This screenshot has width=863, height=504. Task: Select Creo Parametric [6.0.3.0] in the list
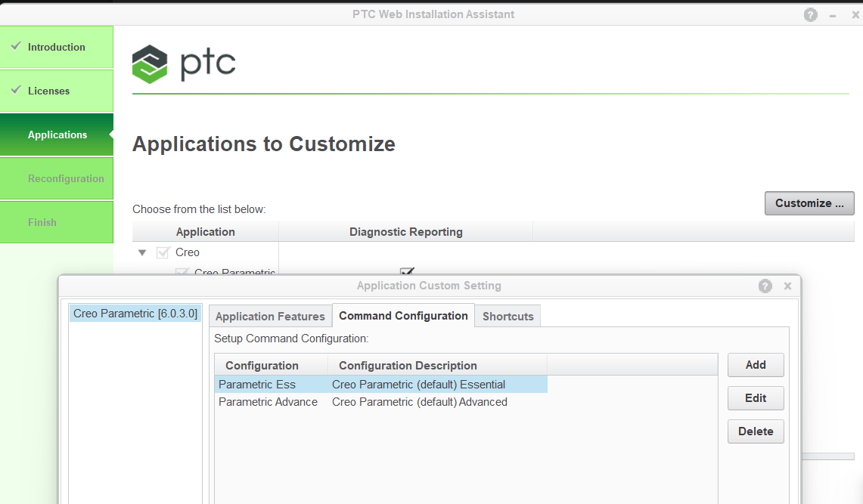point(134,312)
